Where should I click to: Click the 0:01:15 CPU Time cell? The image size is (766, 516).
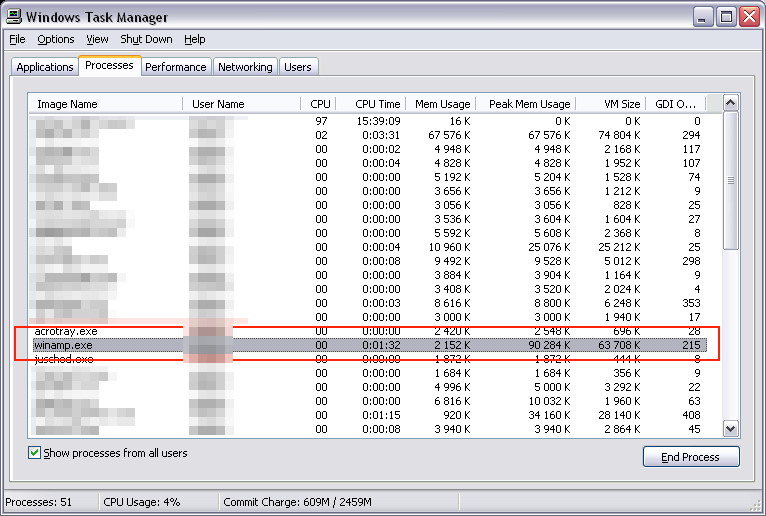(x=381, y=415)
